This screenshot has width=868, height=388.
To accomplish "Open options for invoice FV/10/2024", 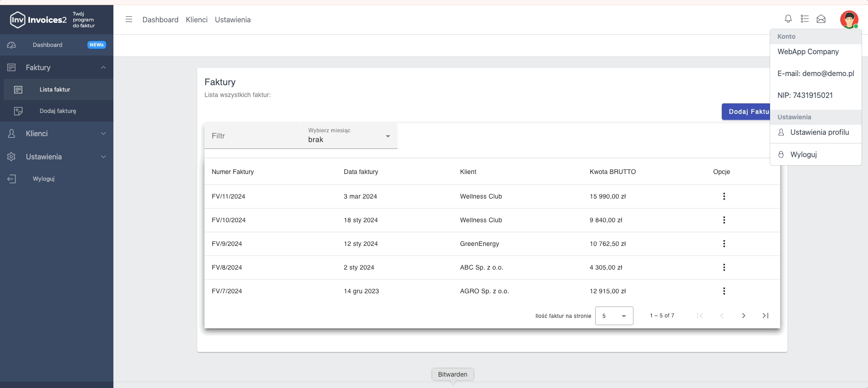I will point(724,220).
